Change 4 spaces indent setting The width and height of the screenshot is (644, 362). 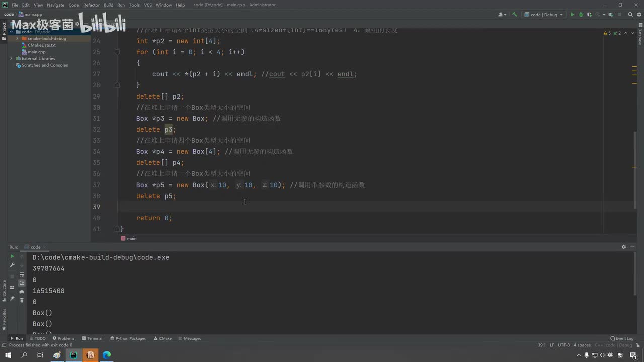(x=582, y=345)
